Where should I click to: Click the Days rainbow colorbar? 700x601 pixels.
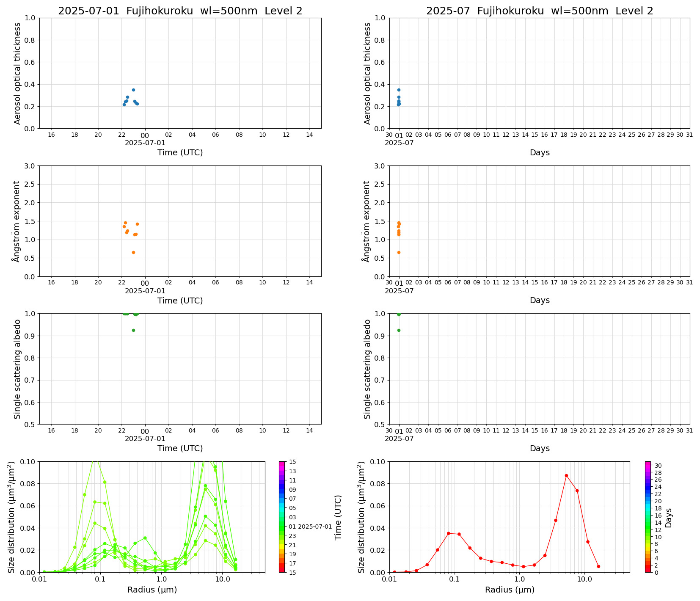648,517
